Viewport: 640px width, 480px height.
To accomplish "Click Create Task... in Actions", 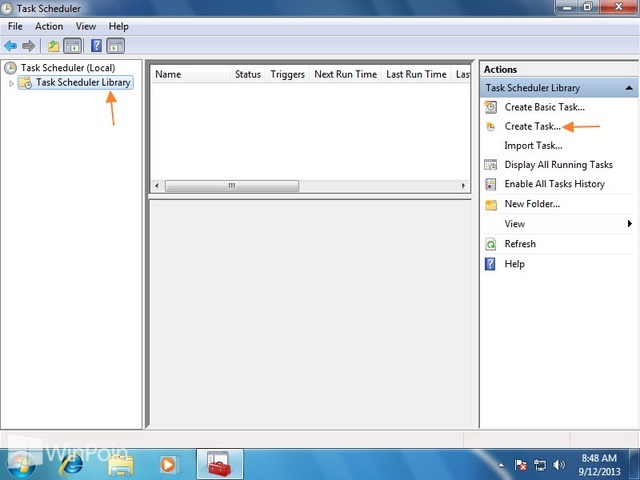I will point(532,127).
